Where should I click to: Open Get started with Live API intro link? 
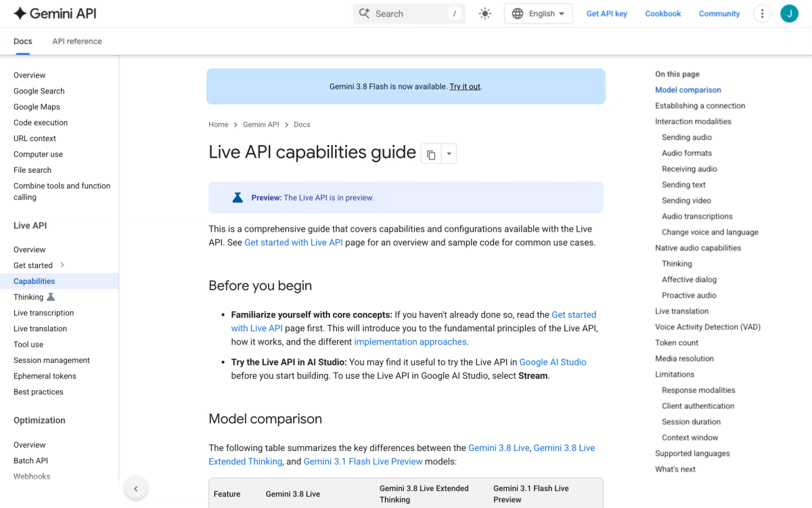294,242
